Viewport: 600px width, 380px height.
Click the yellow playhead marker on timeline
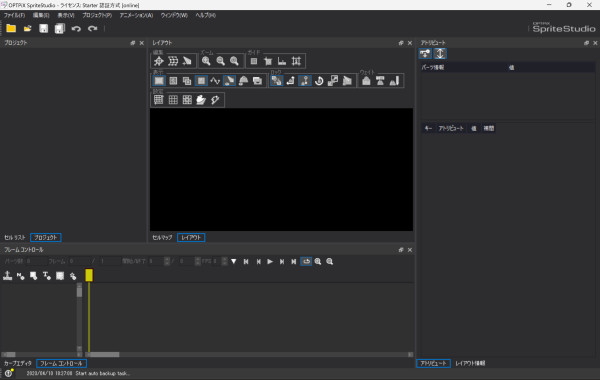(x=89, y=275)
